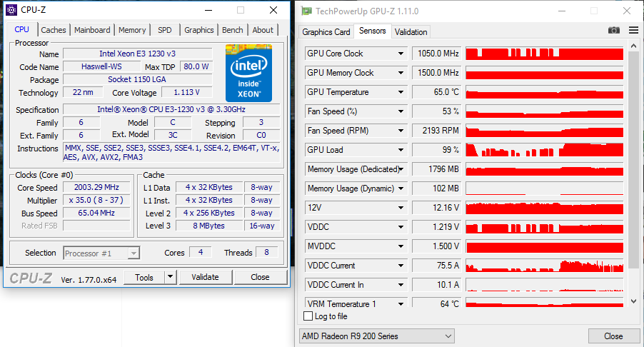Open GPU Load sensor dropdown
This screenshot has height=347, width=644.
point(401,150)
